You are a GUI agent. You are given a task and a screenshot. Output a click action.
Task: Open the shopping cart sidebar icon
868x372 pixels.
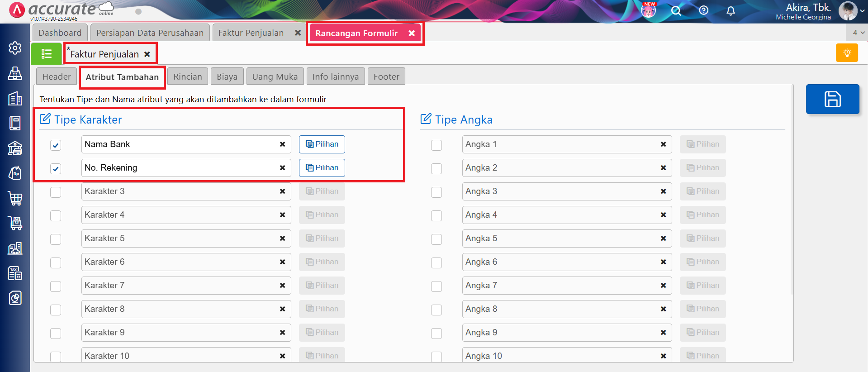(x=15, y=198)
